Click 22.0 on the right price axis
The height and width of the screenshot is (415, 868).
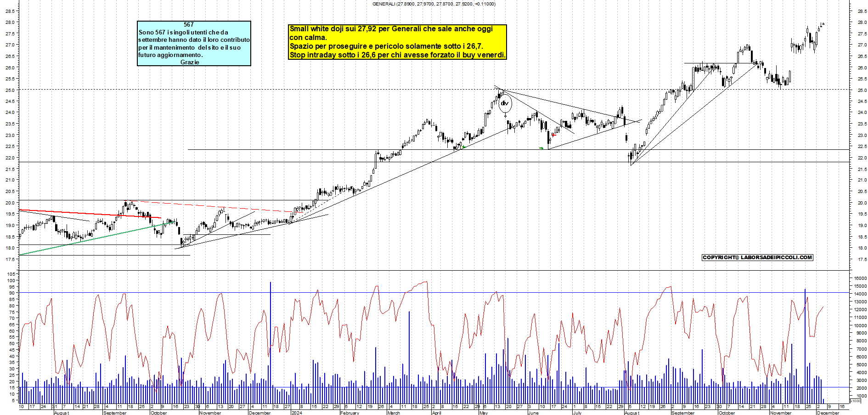(x=862, y=158)
